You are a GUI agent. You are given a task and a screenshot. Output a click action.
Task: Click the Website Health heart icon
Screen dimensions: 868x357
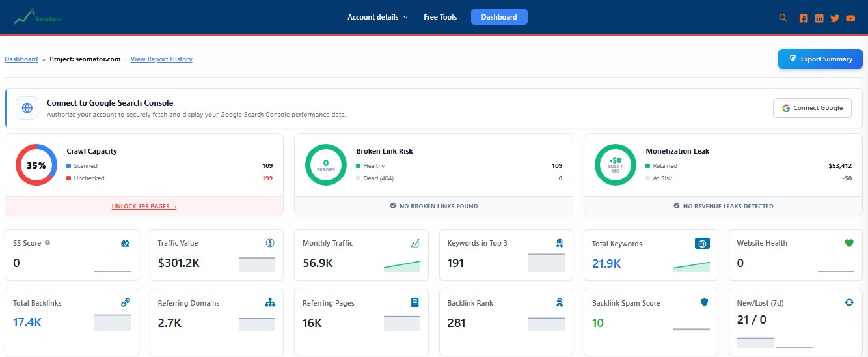[849, 243]
